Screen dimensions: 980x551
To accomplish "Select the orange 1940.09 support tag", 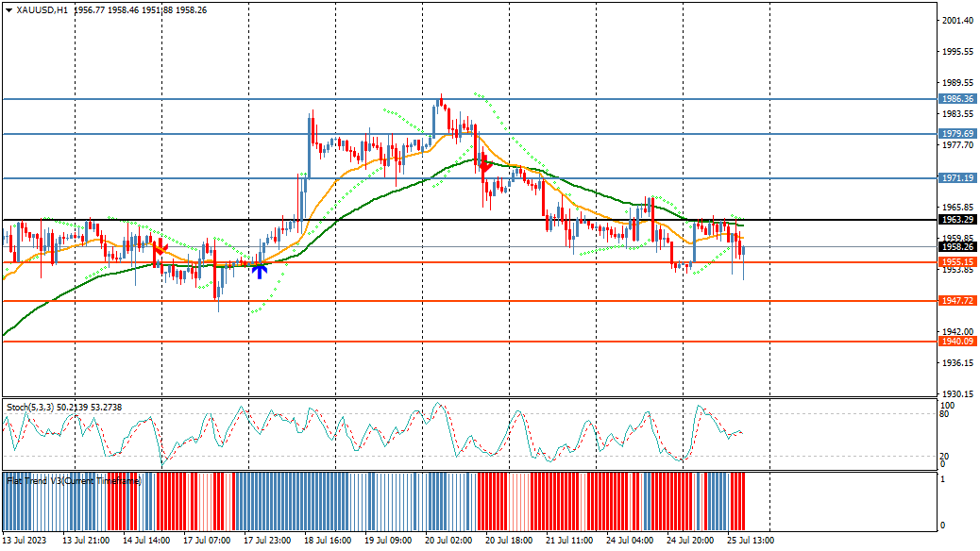I will coord(957,342).
